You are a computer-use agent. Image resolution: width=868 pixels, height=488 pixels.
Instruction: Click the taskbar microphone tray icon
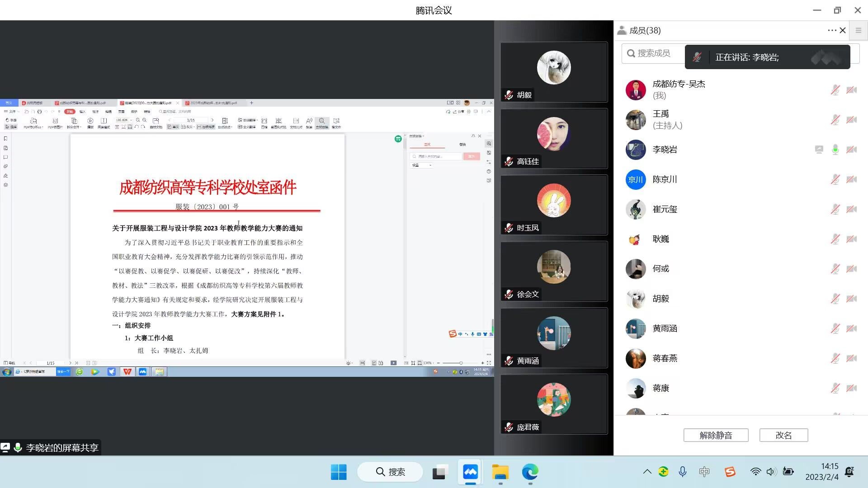coord(683,472)
